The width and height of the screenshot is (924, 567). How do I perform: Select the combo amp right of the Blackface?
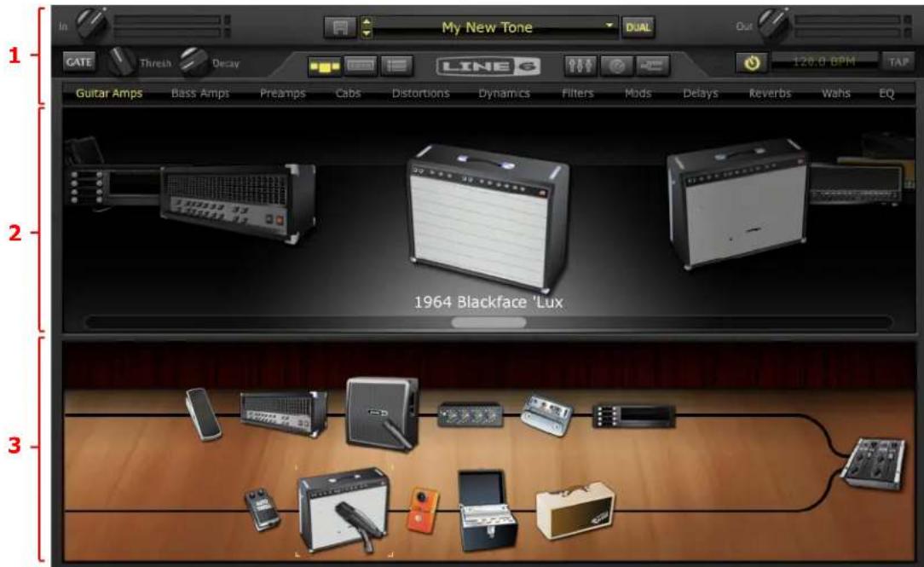click(x=736, y=203)
